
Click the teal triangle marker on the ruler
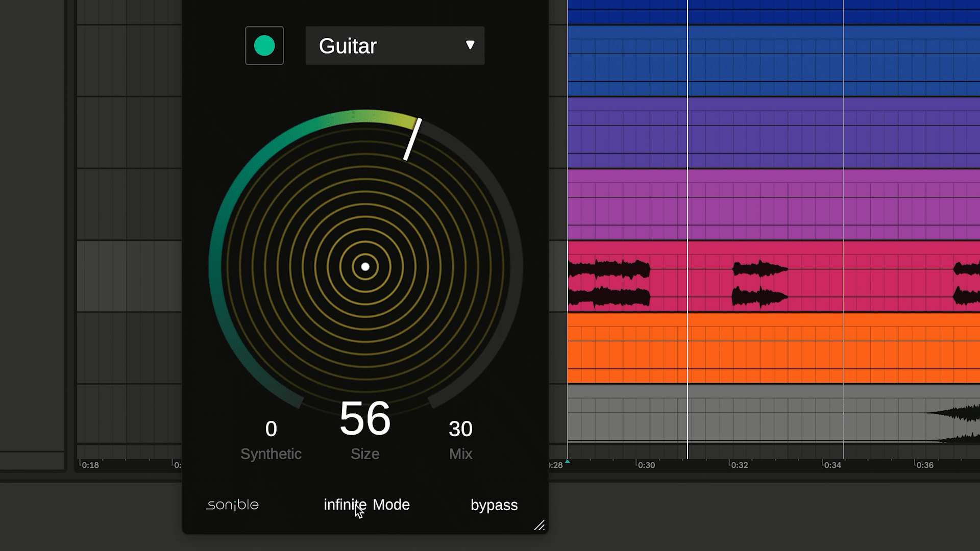[x=568, y=461]
